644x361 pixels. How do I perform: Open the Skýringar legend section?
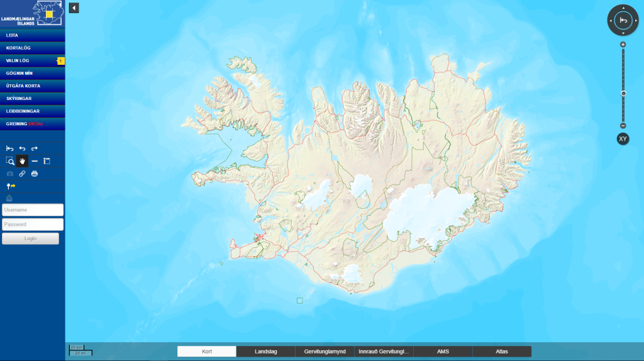tap(32, 99)
